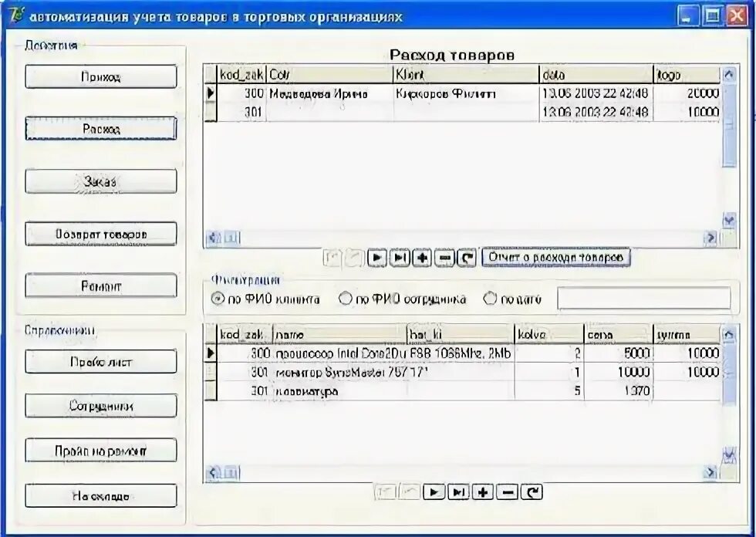Click the application icon in title bar
This screenshot has width=756, height=537.
[16, 15]
